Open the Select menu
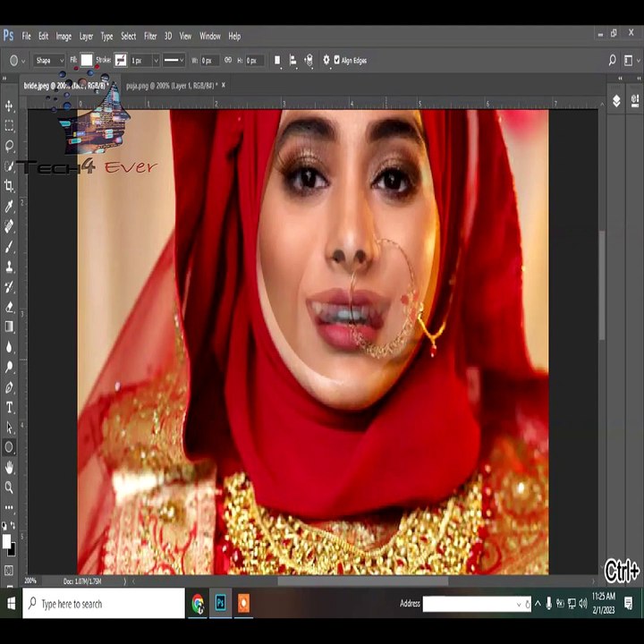The width and height of the screenshot is (644, 644). click(x=129, y=36)
